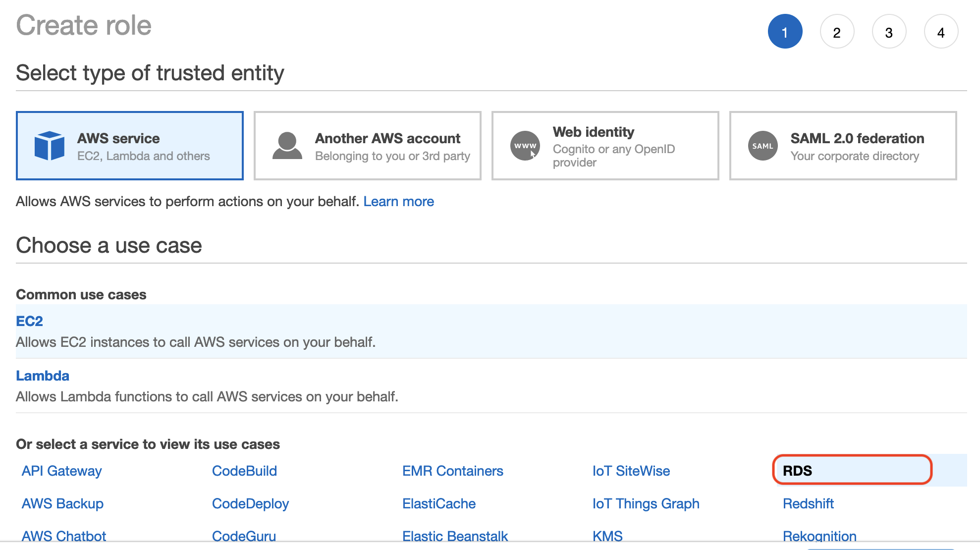Click the AWS service cube icon
The width and height of the screenshot is (980, 550).
coord(50,146)
